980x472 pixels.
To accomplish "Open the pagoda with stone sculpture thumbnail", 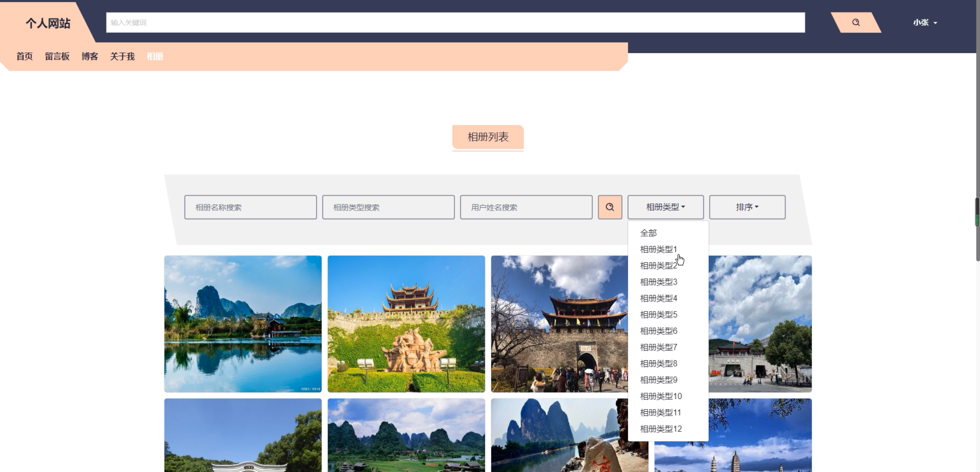I will point(406,324).
